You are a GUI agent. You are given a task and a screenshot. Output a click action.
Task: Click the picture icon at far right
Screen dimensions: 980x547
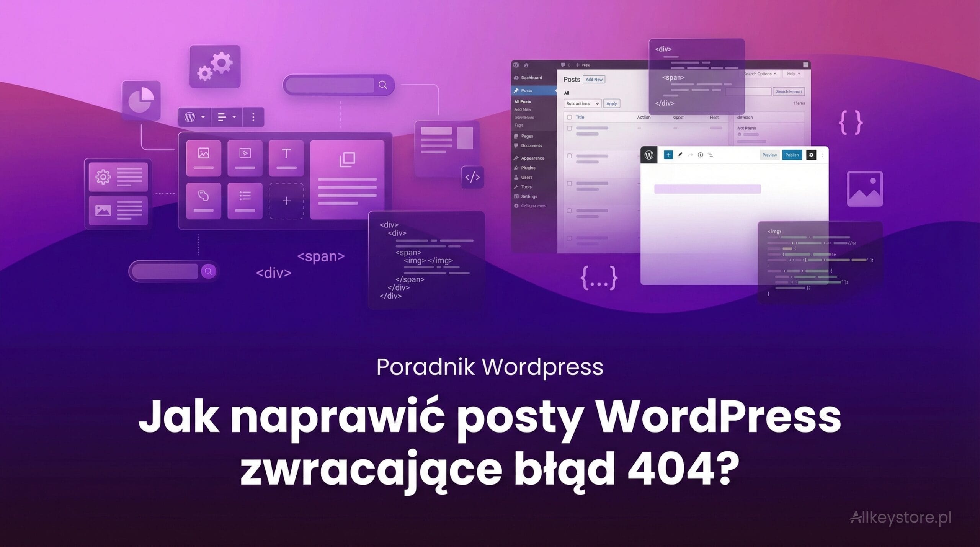865,189
